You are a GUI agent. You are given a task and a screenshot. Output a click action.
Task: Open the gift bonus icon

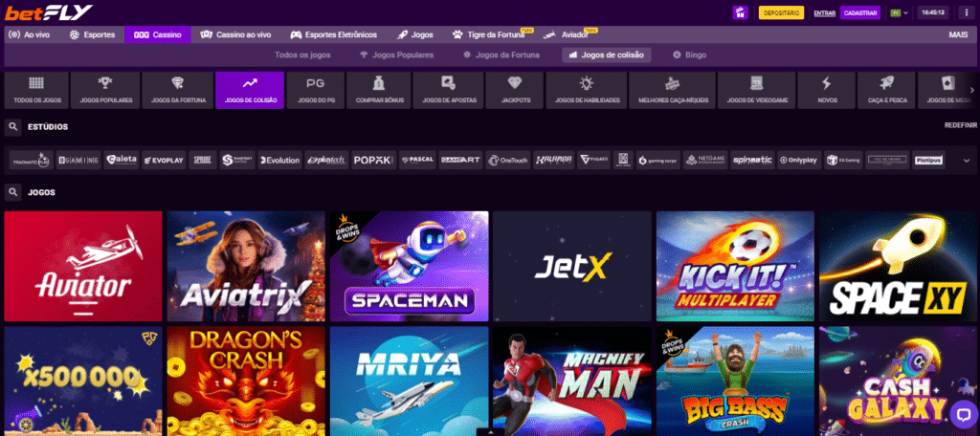(x=740, y=12)
